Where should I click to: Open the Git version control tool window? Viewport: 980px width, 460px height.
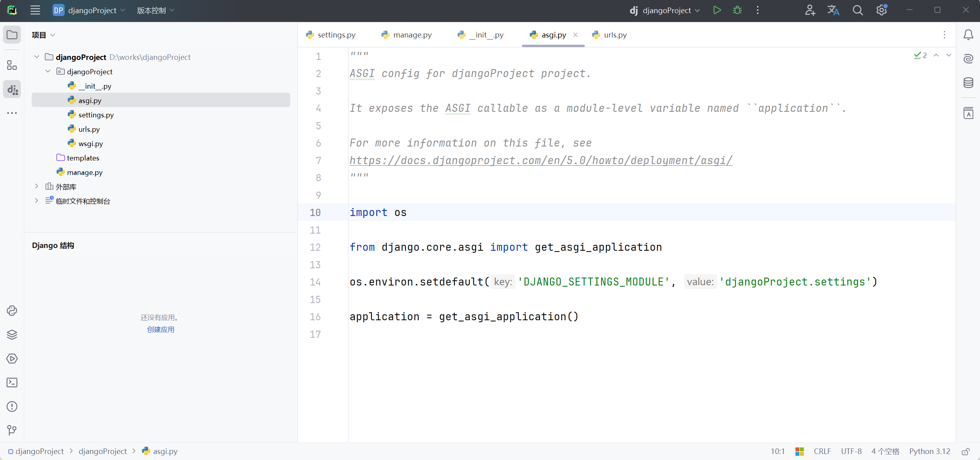[12, 430]
